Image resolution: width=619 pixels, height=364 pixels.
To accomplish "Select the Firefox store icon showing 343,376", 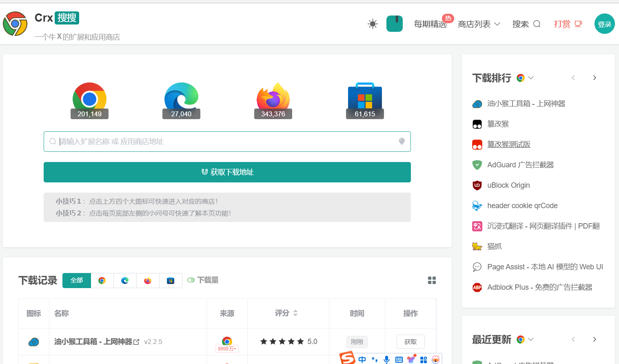I will [x=273, y=99].
